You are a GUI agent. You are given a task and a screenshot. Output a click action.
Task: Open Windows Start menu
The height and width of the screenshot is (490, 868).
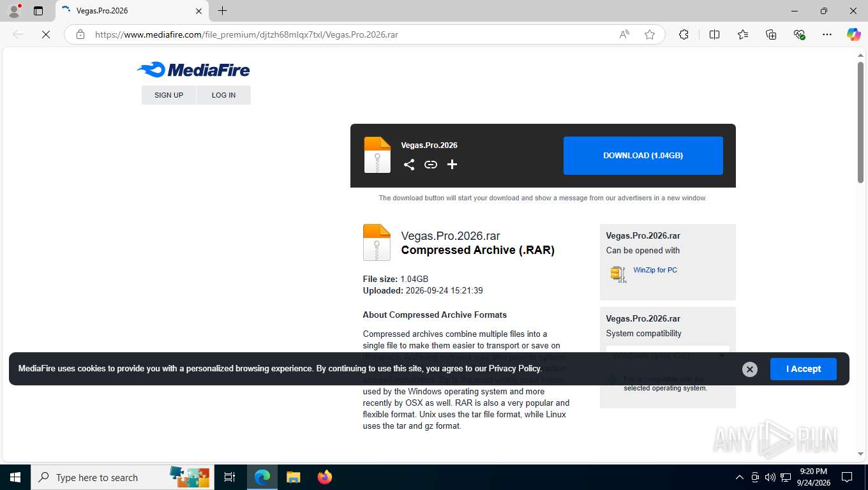15,477
